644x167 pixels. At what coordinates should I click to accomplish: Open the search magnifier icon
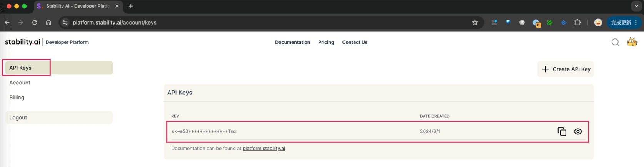[615, 42]
